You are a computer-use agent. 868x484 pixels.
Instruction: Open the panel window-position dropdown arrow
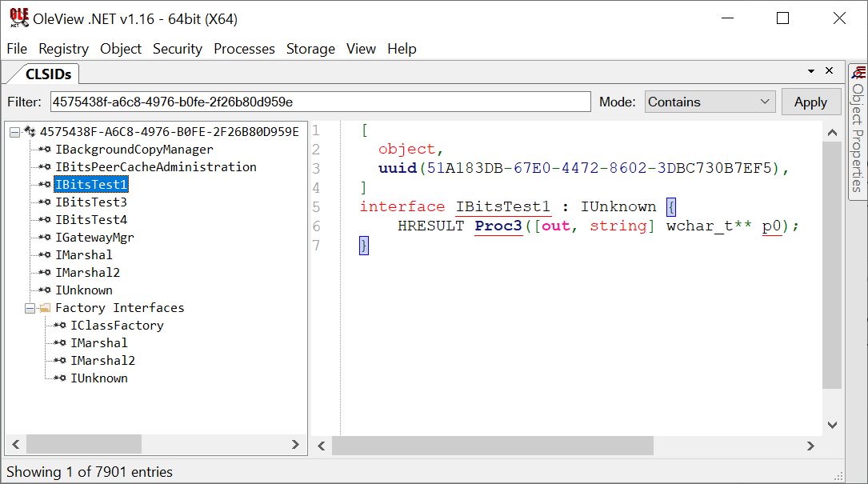click(x=811, y=71)
